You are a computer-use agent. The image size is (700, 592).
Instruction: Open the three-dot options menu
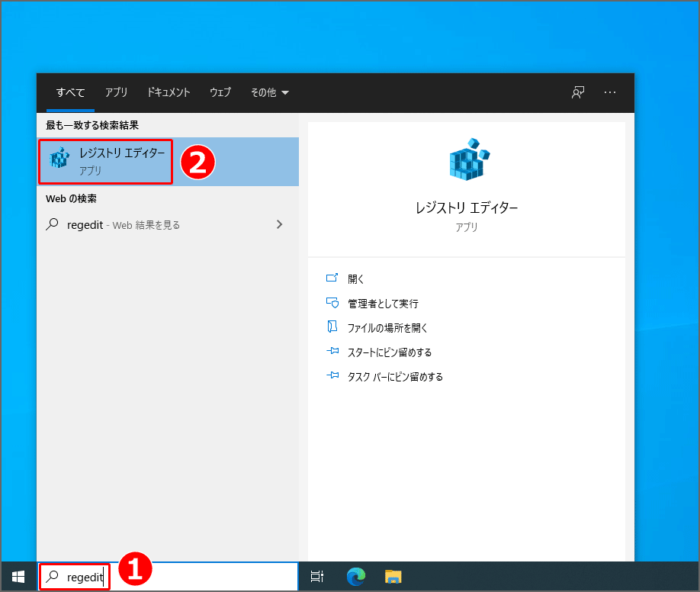pos(610,92)
